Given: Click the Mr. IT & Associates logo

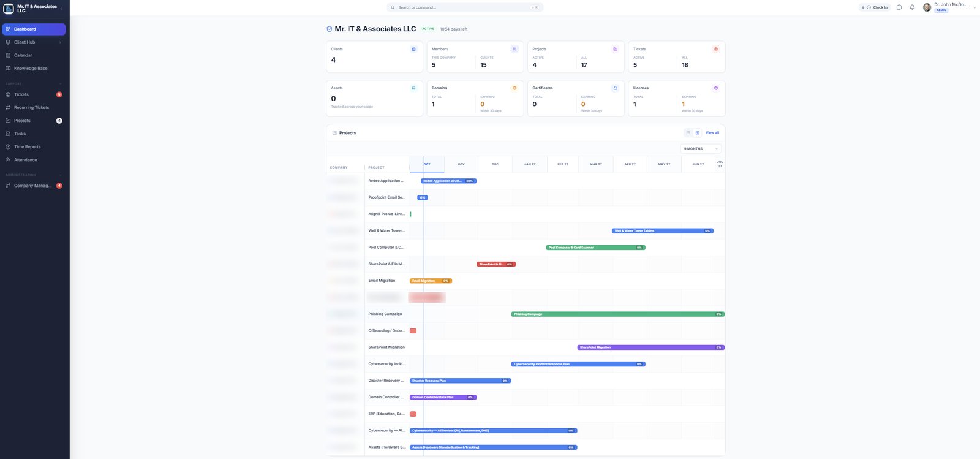Looking at the screenshot, I should (9, 9).
